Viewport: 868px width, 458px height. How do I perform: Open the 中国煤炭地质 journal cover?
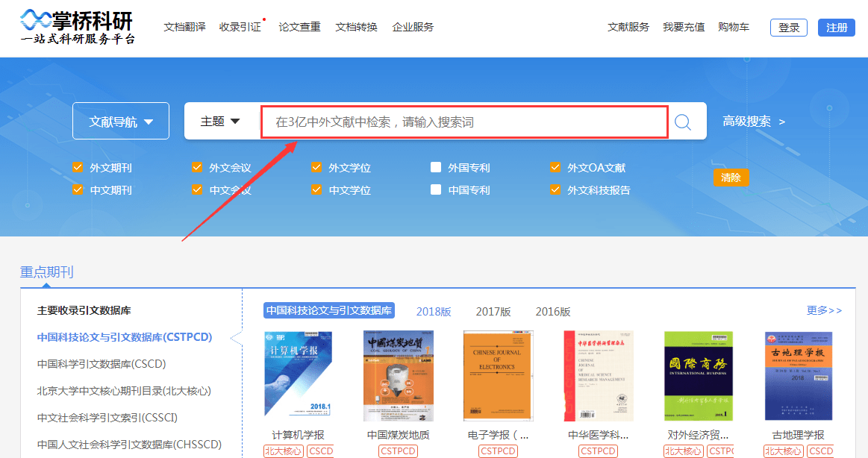click(x=398, y=375)
